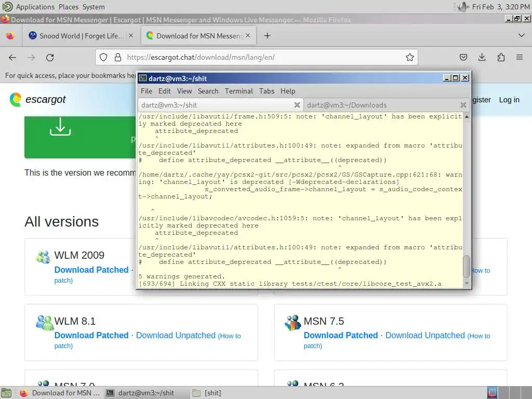The width and height of the screenshot is (532, 399).
Task: Click Download Unpatched for MSN 7.5
Action: 425,335
